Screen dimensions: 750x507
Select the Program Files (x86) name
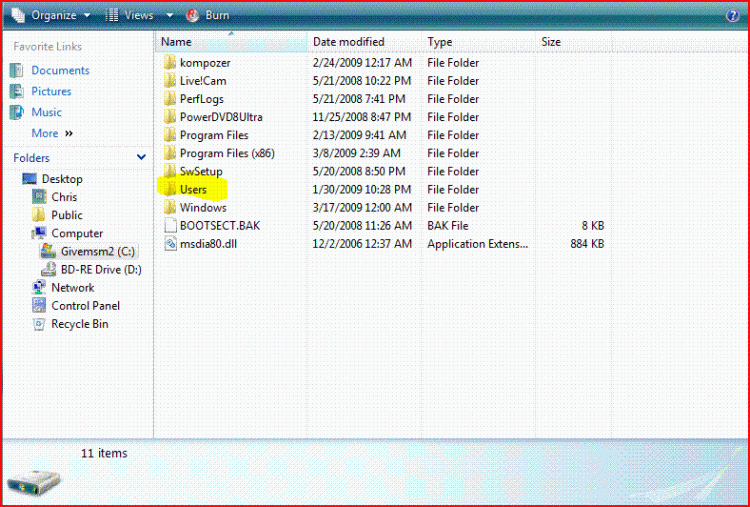point(227,154)
